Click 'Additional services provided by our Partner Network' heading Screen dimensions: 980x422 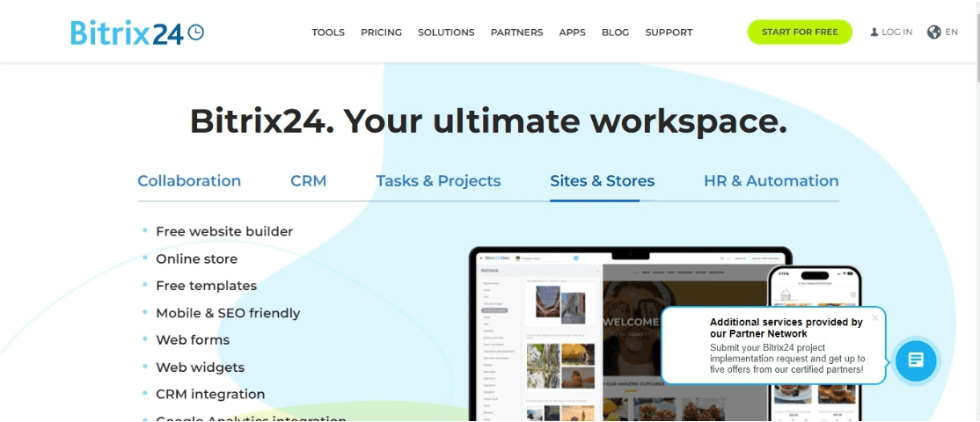(x=786, y=328)
